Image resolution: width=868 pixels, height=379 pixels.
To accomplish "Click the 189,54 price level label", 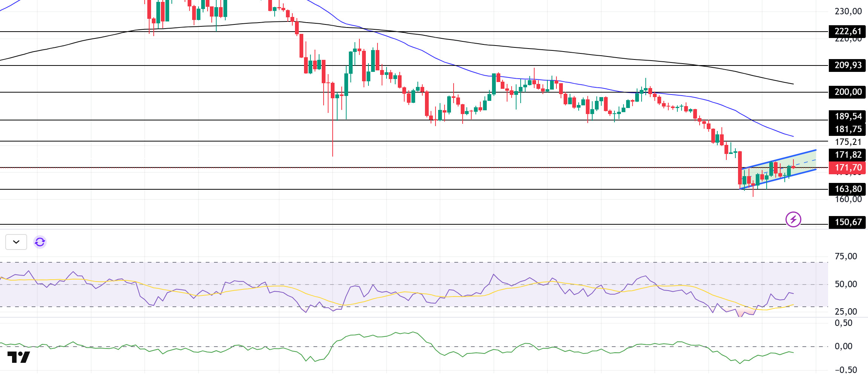I will (x=847, y=116).
